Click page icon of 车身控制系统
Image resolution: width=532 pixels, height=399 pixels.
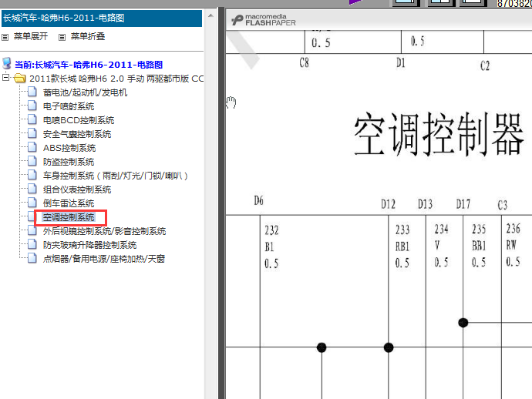point(32,175)
